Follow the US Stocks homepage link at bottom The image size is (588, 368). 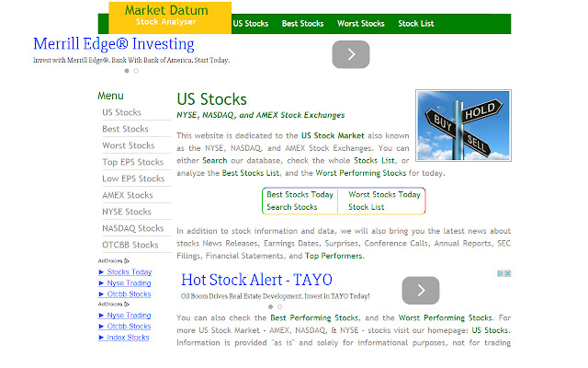coord(490,330)
